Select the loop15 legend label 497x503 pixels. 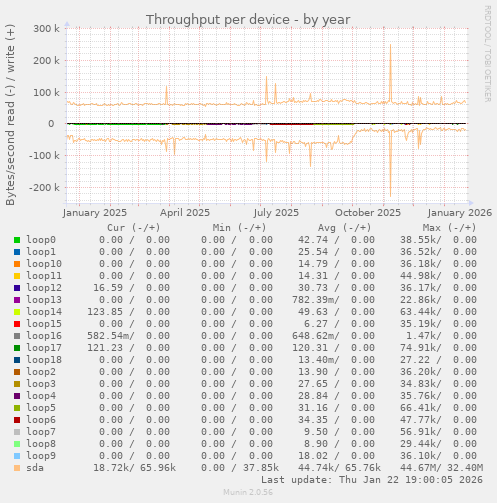point(44,324)
